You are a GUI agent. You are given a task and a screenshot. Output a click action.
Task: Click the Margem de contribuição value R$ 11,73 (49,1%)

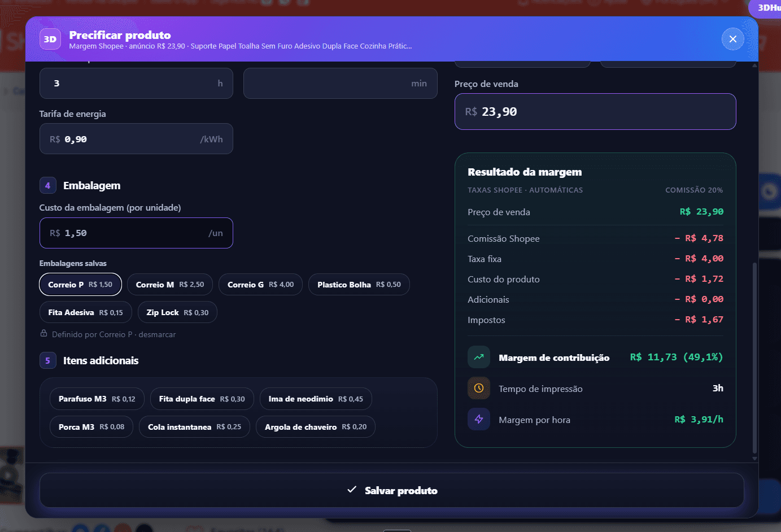[x=677, y=357]
